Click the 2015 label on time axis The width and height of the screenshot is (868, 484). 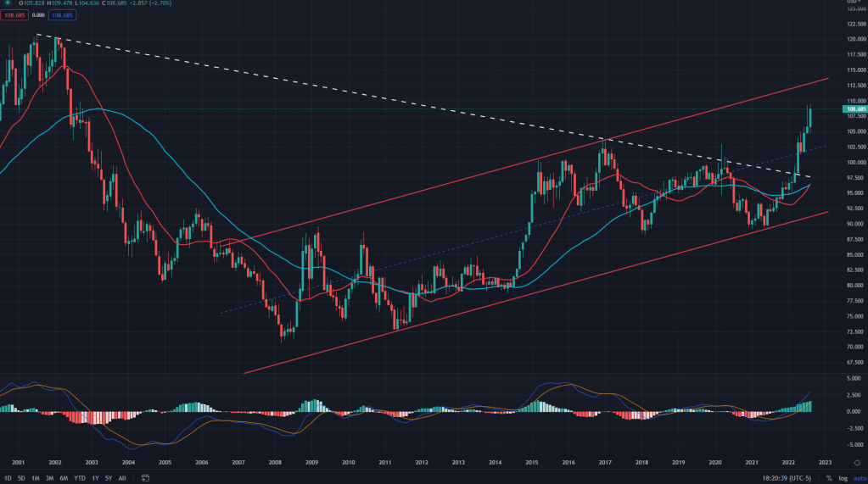click(x=531, y=464)
